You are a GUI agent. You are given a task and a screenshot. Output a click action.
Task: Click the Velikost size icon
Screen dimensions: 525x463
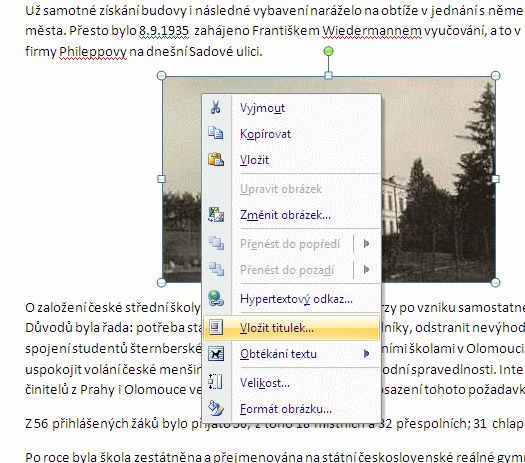click(216, 382)
